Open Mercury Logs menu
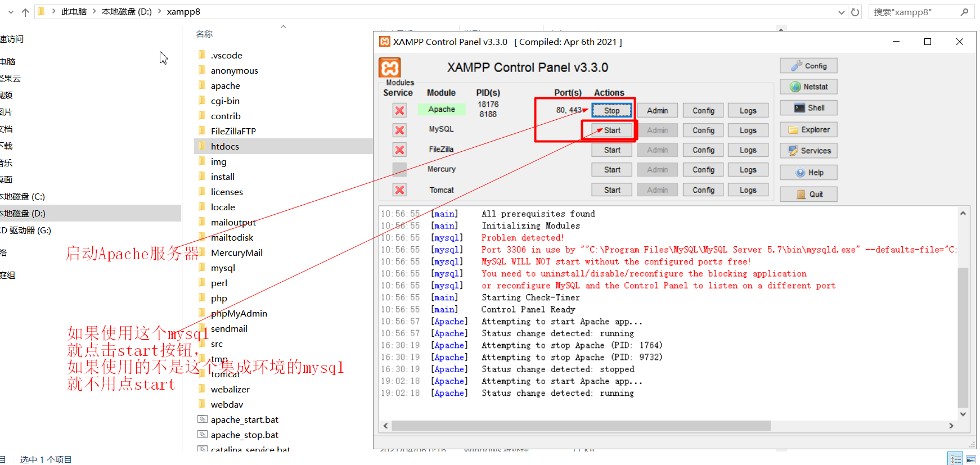This screenshot has width=980, height=465. click(x=748, y=170)
